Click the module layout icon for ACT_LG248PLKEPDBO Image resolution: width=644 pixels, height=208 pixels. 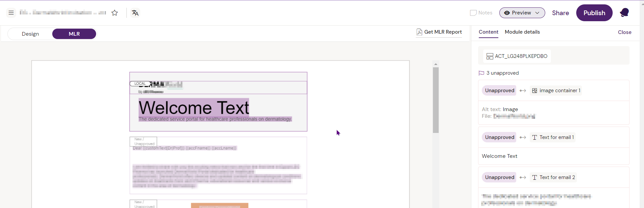(x=490, y=57)
